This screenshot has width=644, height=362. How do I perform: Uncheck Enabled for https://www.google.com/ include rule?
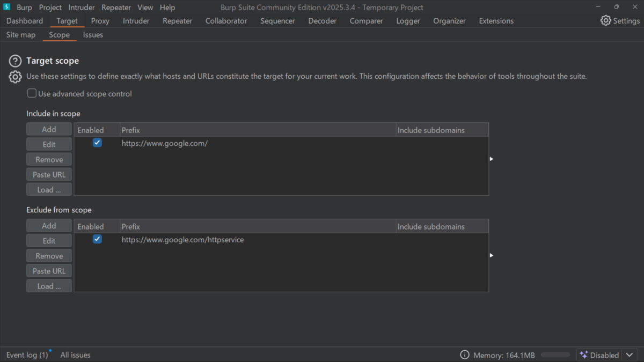click(x=97, y=143)
